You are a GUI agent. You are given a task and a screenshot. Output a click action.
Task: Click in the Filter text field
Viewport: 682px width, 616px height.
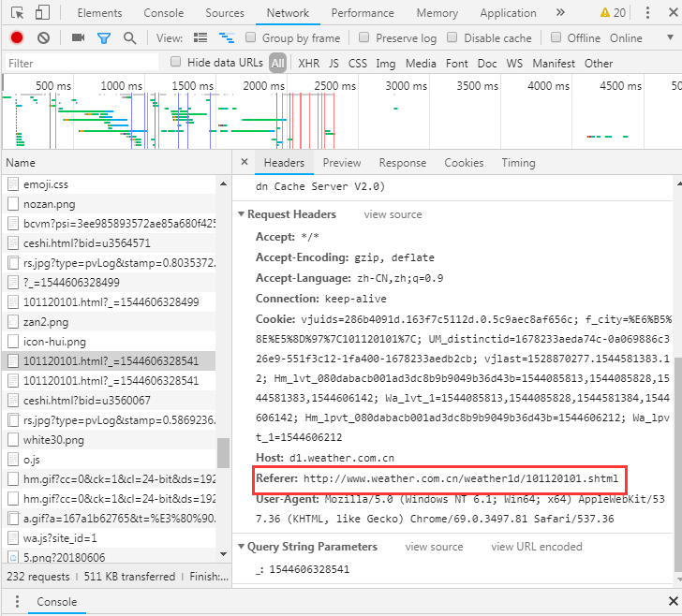coord(82,63)
